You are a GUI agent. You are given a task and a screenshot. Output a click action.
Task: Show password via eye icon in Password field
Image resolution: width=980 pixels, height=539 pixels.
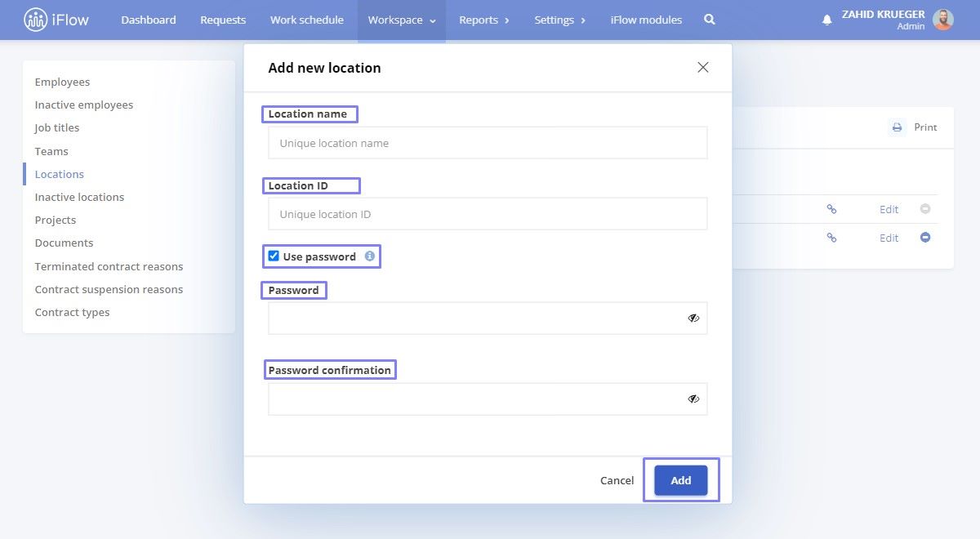click(x=693, y=318)
